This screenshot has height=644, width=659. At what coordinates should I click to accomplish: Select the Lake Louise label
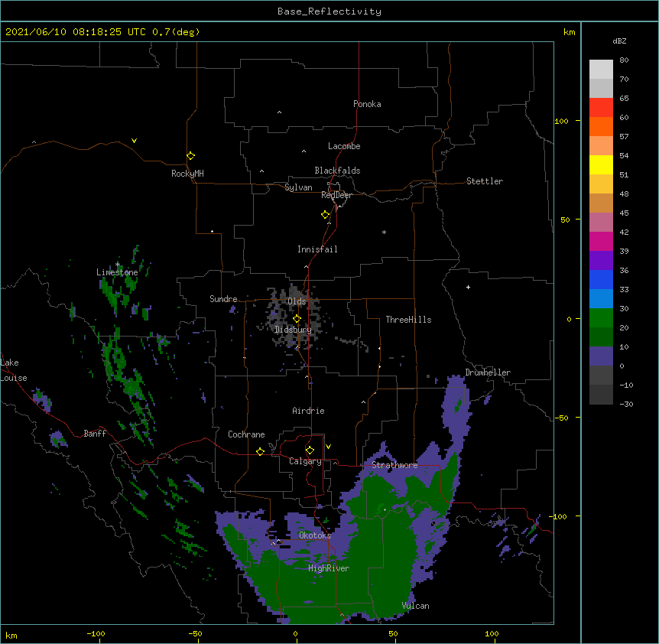14,370
